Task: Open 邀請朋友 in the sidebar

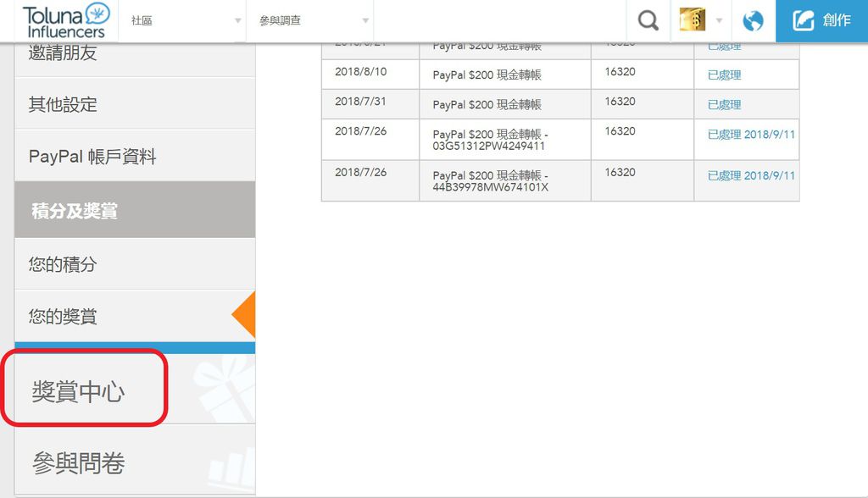Action: (x=135, y=58)
